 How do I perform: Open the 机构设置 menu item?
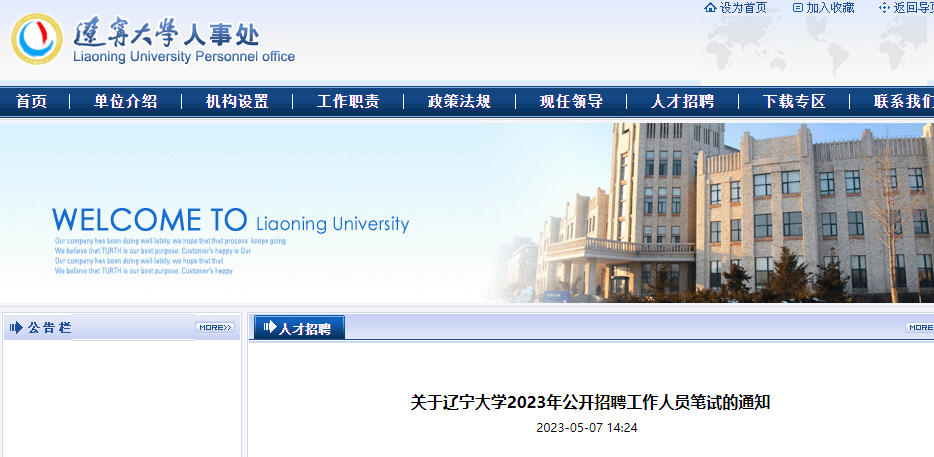click(x=237, y=101)
